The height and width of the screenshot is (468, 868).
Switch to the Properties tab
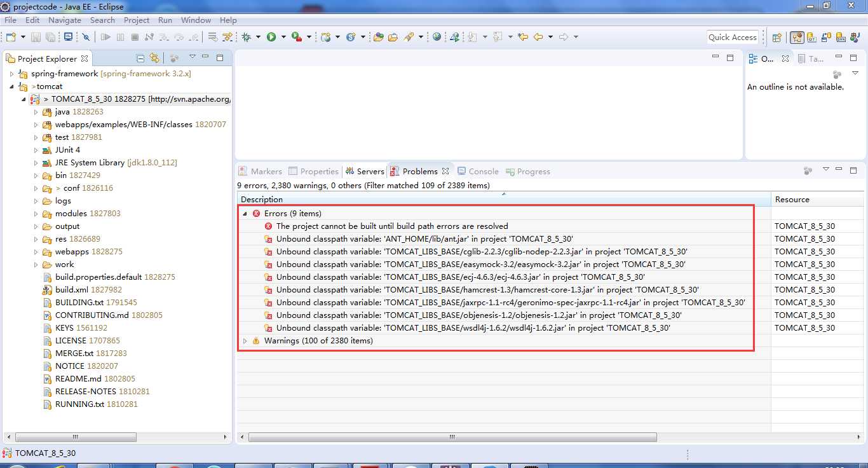coord(313,172)
